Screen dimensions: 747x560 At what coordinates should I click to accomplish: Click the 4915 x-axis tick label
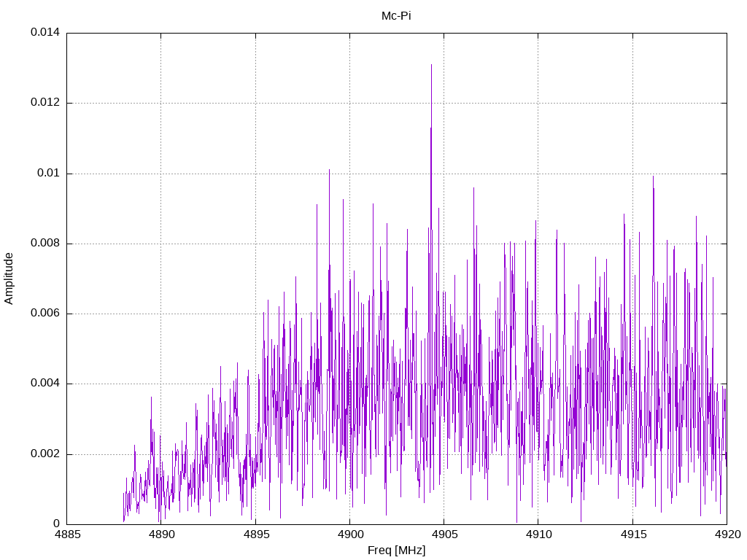633,534
